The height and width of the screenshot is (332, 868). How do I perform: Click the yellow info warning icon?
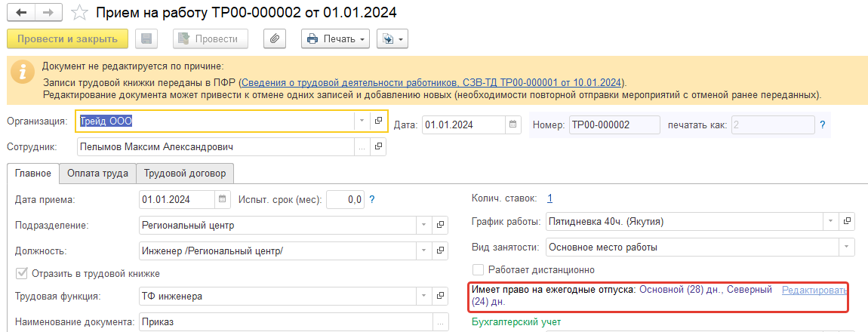[22, 72]
